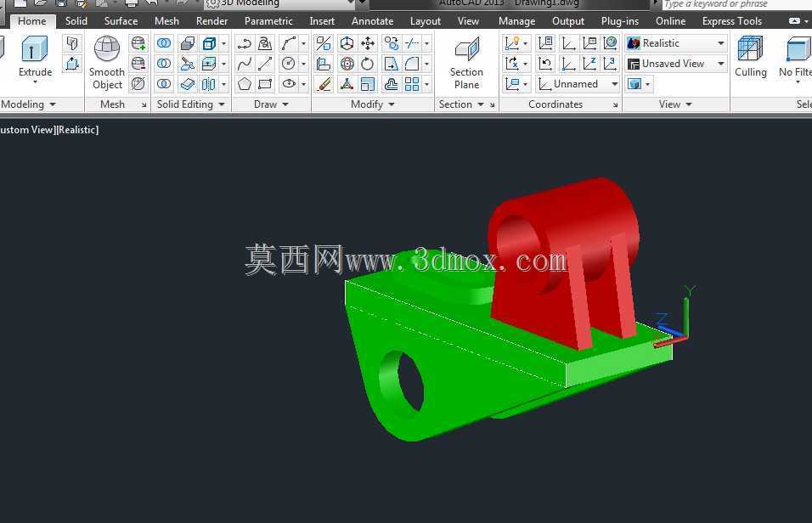This screenshot has height=523, width=812.
Task: Click the UCS Previous icon
Action: 545,64
